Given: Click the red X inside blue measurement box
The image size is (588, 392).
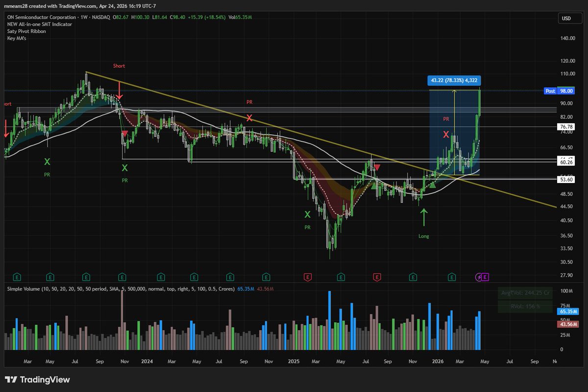Looking at the screenshot, I should click(x=446, y=134).
